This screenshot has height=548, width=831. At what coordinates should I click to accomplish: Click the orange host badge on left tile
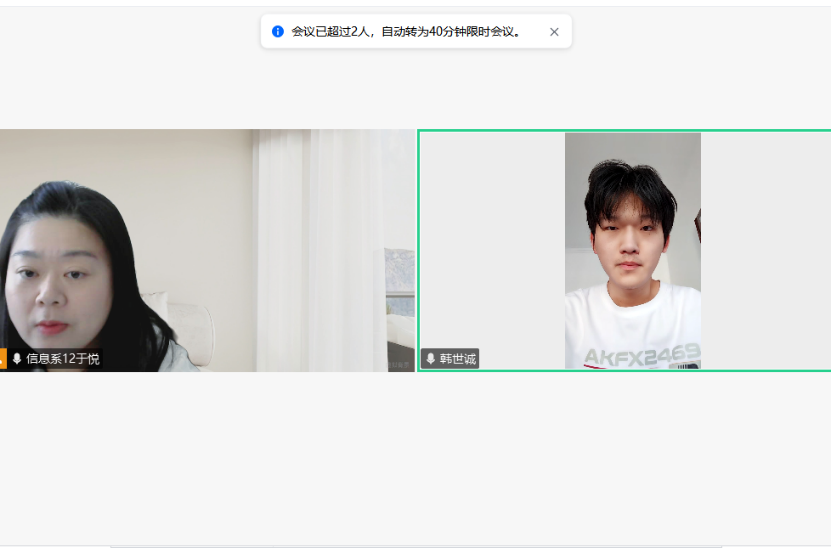click(x=2, y=358)
